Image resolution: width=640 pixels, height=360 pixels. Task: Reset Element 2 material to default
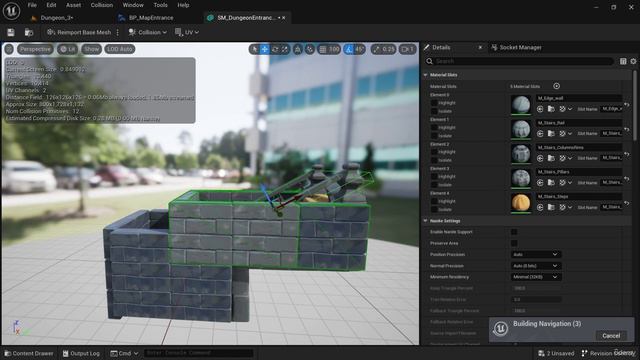pos(627,154)
